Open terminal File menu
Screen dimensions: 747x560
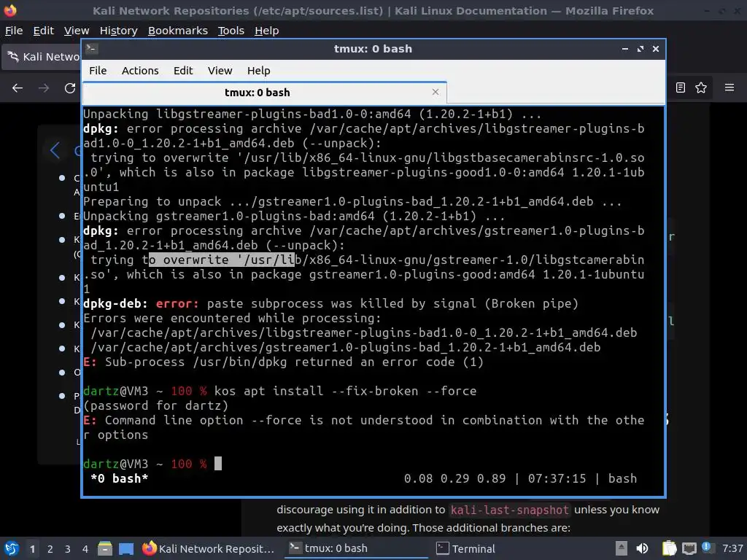coord(98,71)
